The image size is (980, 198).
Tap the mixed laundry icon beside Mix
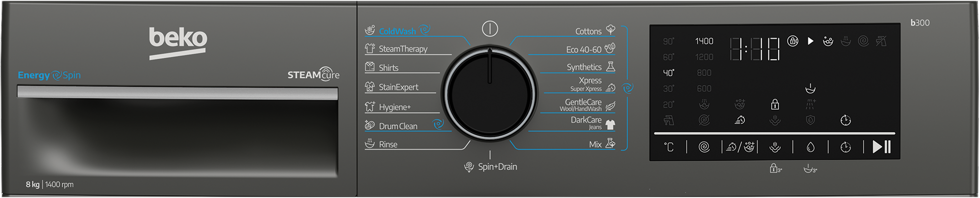coord(611,143)
